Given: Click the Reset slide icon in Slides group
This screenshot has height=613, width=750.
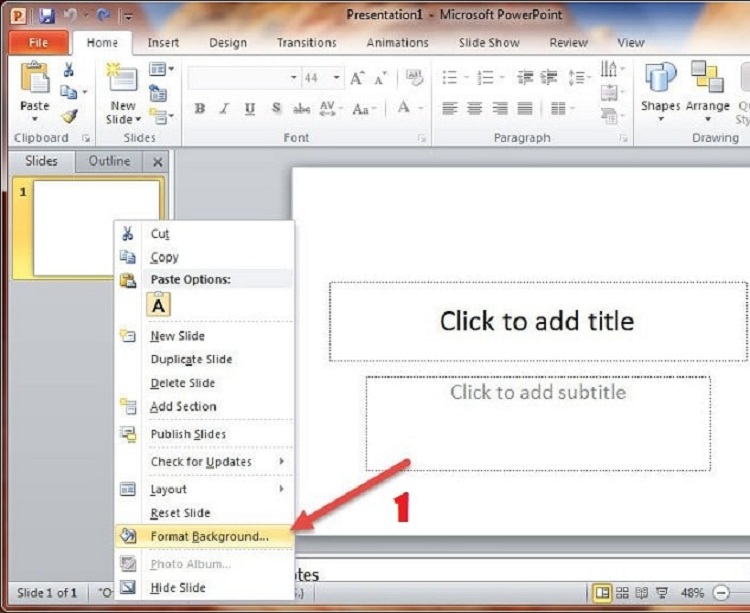Looking at the screenshot, I should 158,93.
